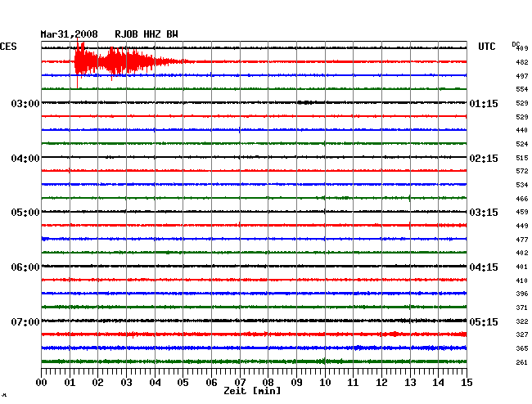Click the UTC column header
The image size is (532, 404).
click(x=486, y=47)
